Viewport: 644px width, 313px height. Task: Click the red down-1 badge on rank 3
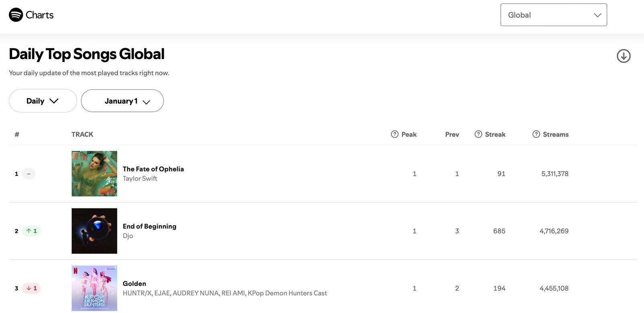coord(32,288)
